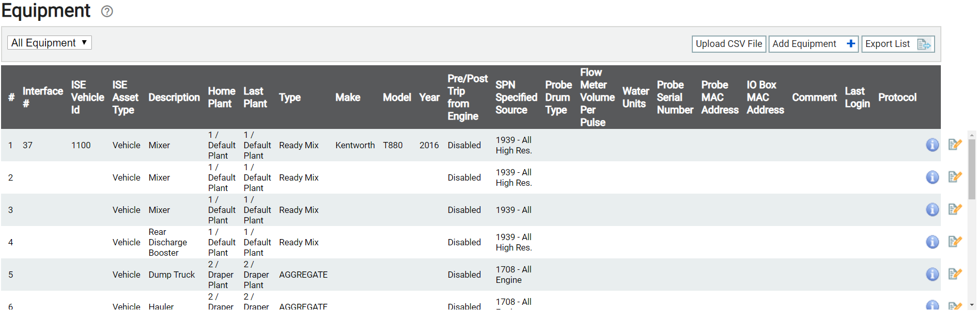Edit row 2 equipment with pencil icon
The height and width of the screenshot is (333, 980).
point(955,177)
